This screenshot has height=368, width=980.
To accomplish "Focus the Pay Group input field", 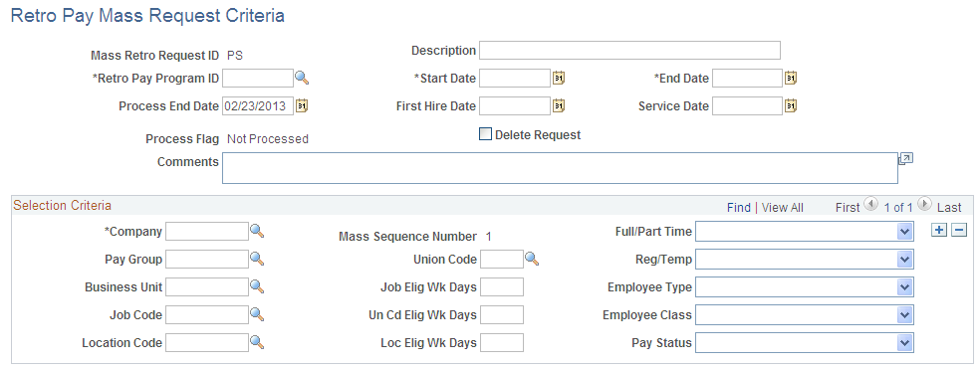I will coord(207,259).
